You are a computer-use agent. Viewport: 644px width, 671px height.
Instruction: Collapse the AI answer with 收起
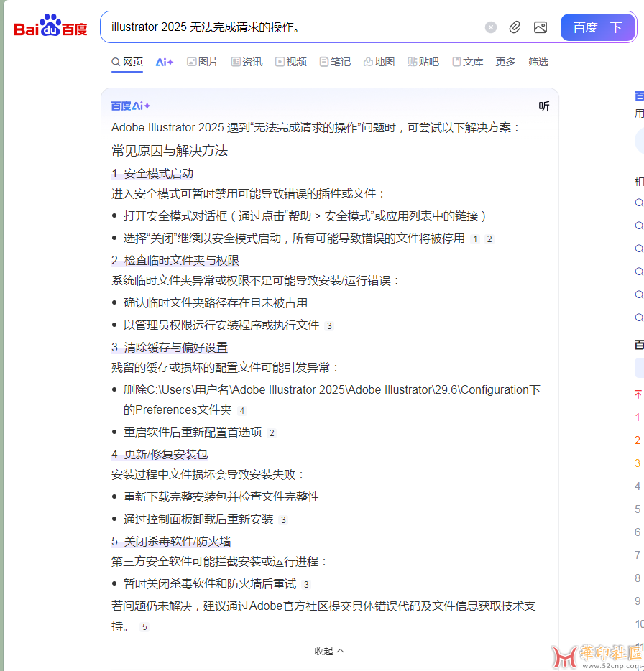pyautogui.click(x=329, y=651)
